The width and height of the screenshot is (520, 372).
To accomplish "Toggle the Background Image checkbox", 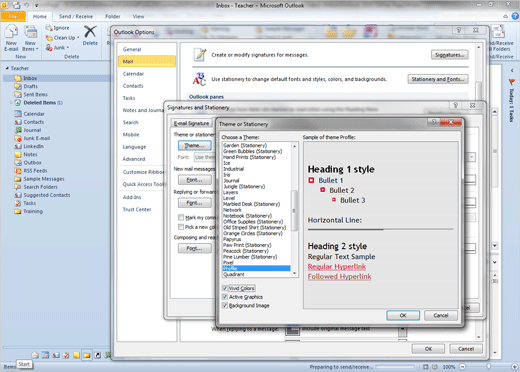I will 225,306.
